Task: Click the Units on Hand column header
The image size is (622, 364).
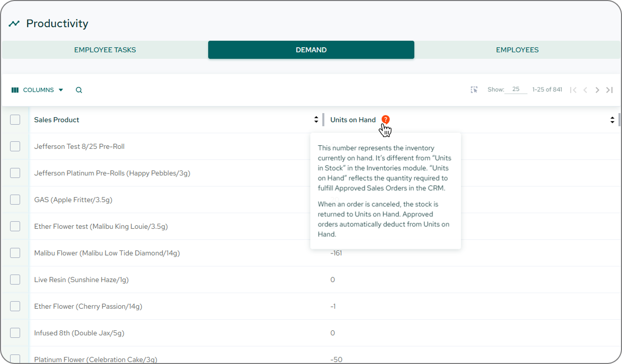Action: coord(353,120)
